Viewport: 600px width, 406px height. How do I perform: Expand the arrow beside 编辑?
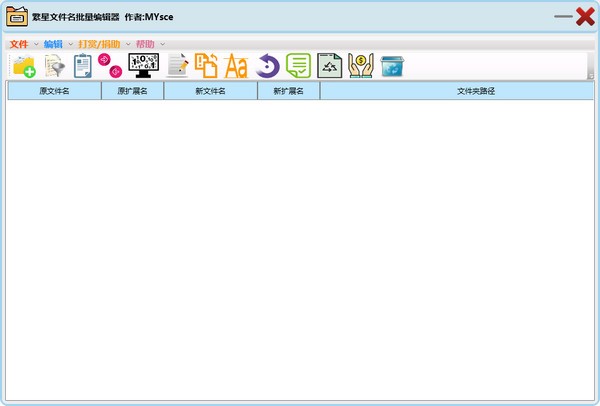point(71,44)
